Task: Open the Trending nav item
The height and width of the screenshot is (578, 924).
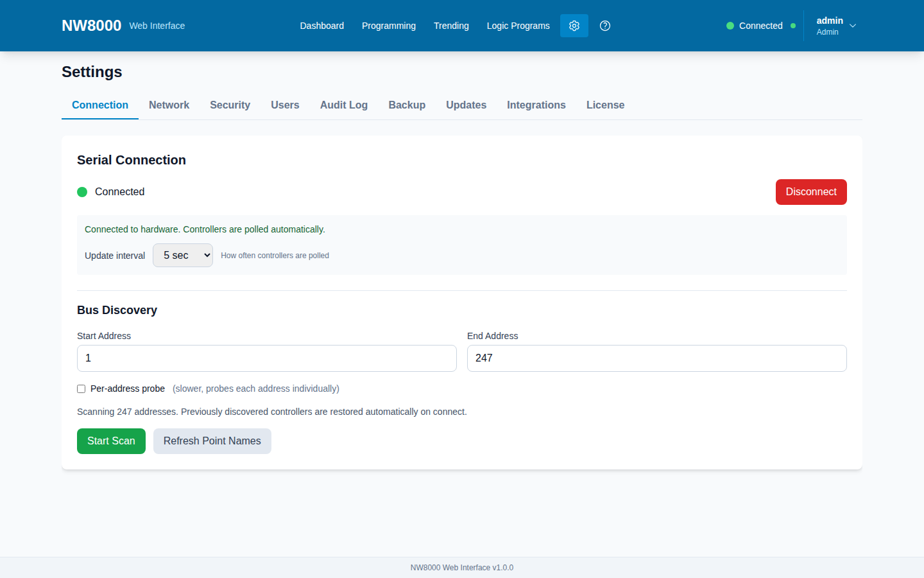Action: click(451, 26)
